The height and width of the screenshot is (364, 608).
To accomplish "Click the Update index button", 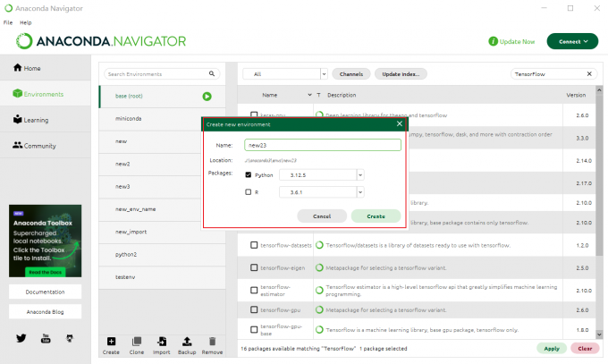I will [401, 73].
